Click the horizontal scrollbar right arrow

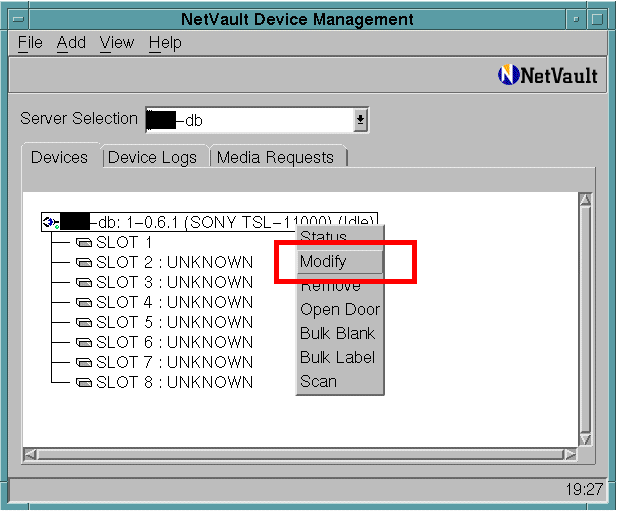coord(570,454)
